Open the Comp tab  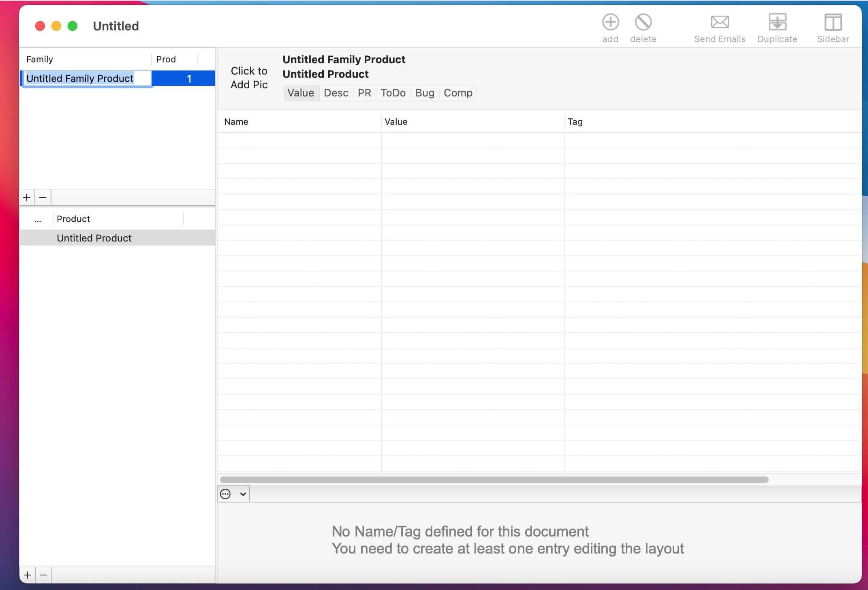[458, 93]
